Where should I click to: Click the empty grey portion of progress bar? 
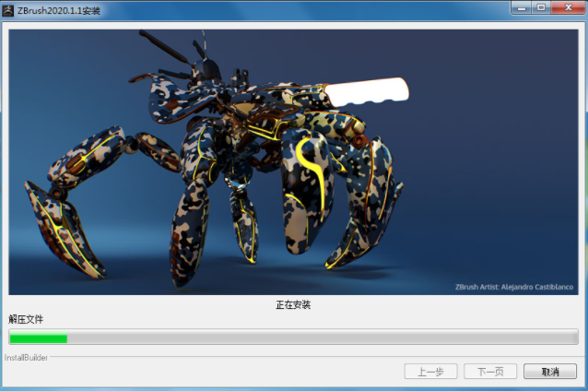point(323,338)
